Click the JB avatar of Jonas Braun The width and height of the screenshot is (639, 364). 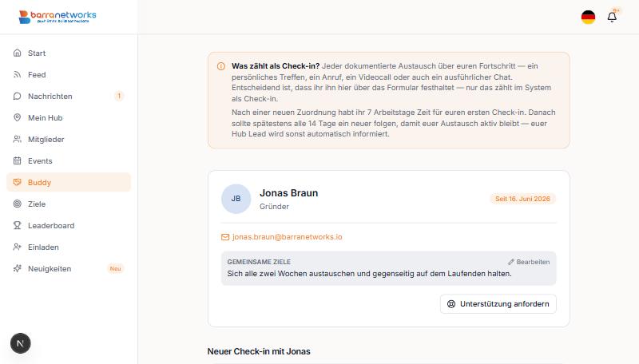click(x=236, y=199)
